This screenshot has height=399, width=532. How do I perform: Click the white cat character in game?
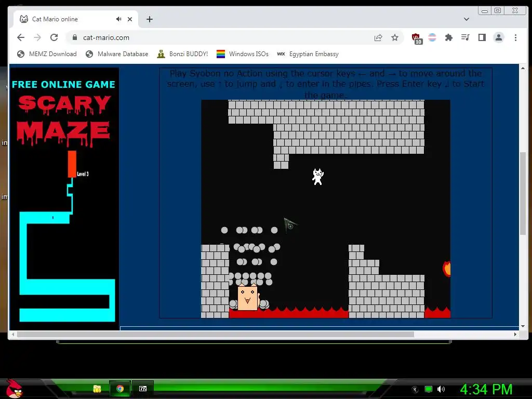(x=317, y=177)
